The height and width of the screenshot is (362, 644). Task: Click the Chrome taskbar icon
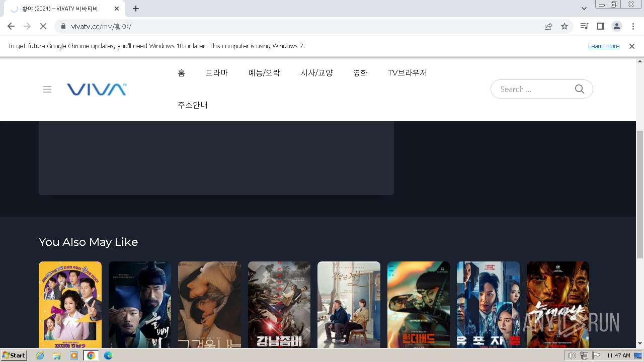coord(91,355)
